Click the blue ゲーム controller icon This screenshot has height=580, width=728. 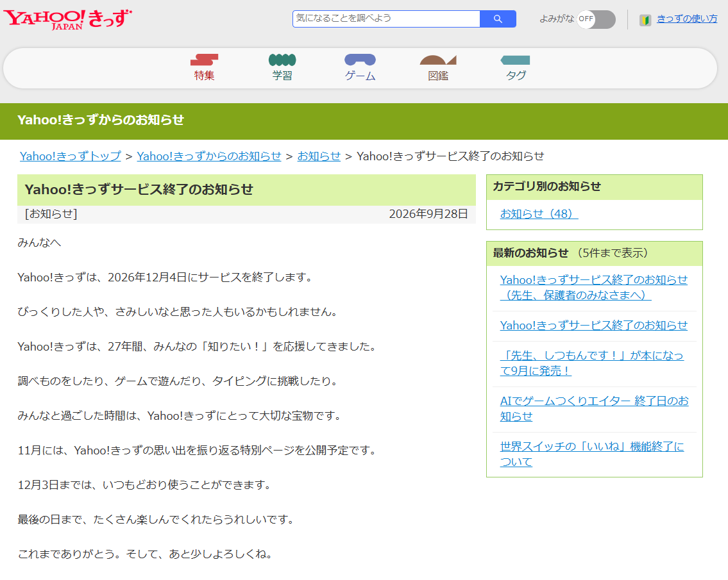(x=360, y=60)
